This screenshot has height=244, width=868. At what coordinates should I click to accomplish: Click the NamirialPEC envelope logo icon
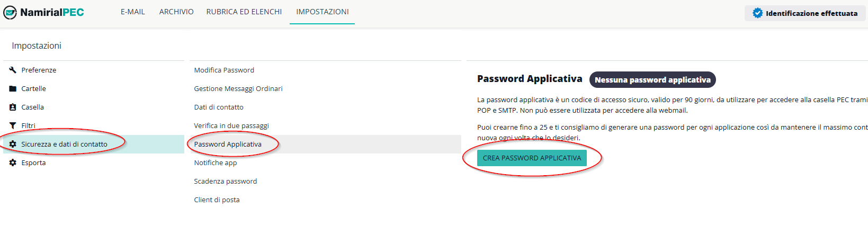(x=10, y=12)
